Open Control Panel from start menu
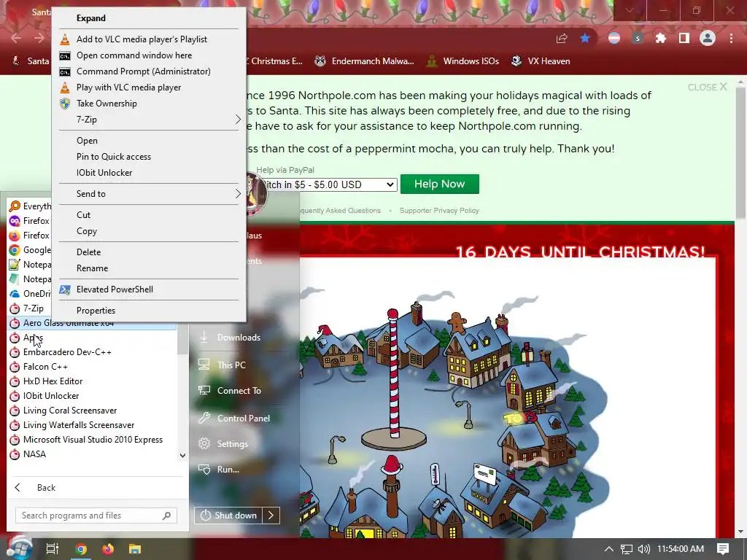This screenshot has height=560, width=747. (244, 418)
